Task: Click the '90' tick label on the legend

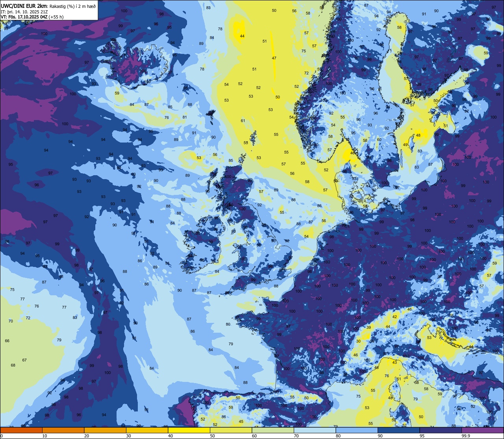Action: pos(380,435)
